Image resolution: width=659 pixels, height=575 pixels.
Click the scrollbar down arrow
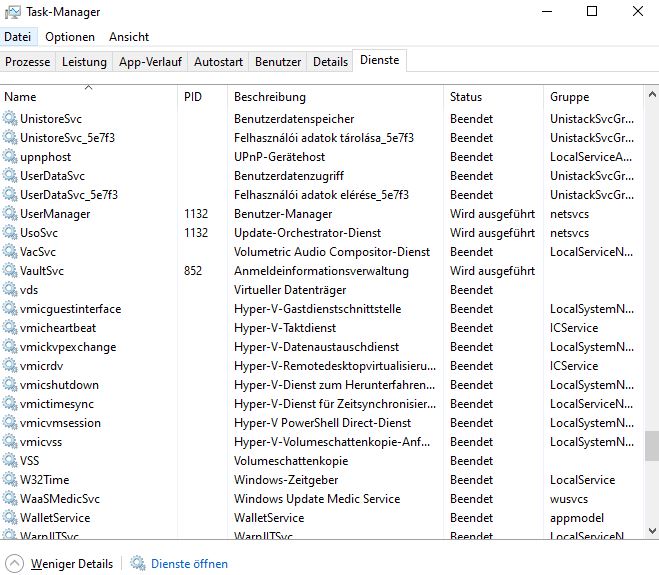click(652, 531)
